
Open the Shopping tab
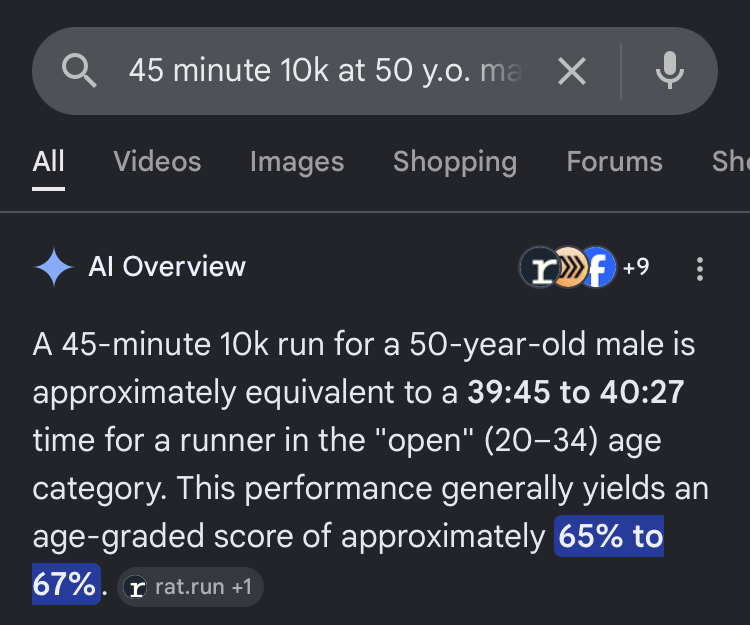pos(455,161)
